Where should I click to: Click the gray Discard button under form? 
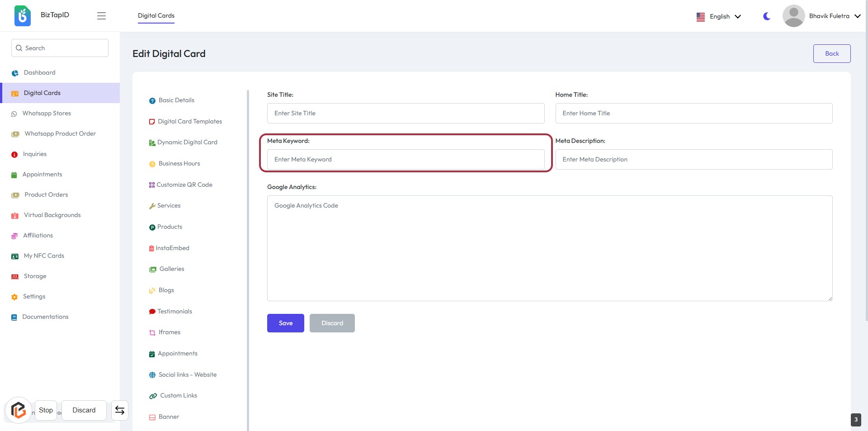click(332, 323)
